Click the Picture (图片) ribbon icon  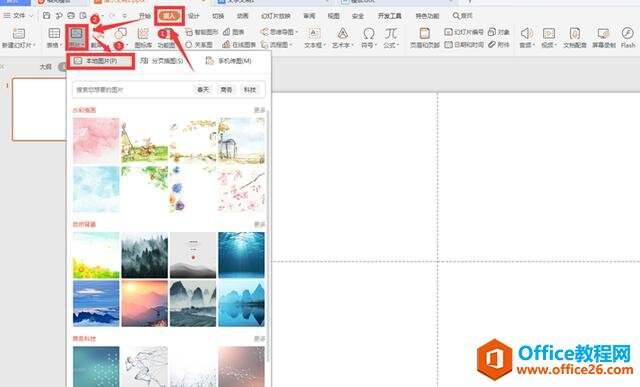(76, 33)
